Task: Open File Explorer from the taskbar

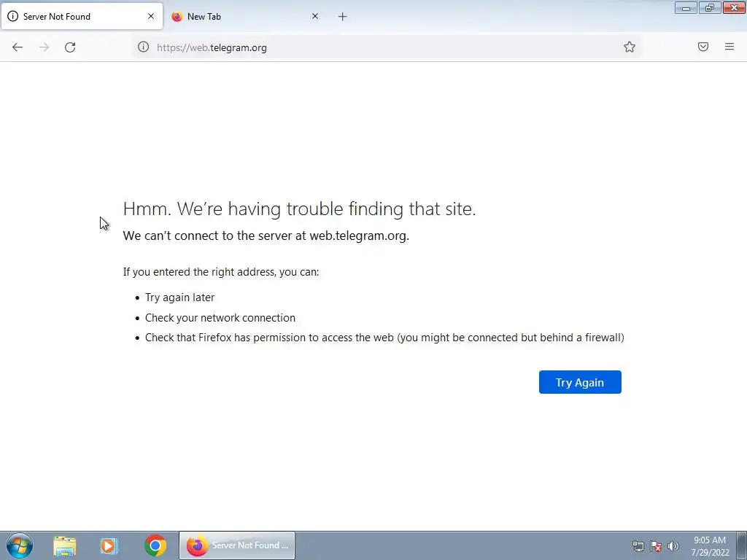Action: click(x=65, y=545)
